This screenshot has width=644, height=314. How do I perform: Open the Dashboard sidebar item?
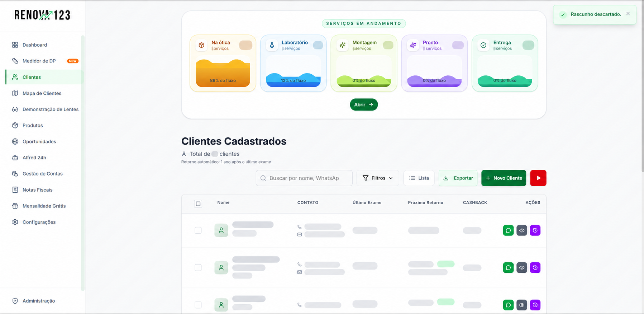coord(44,45)
